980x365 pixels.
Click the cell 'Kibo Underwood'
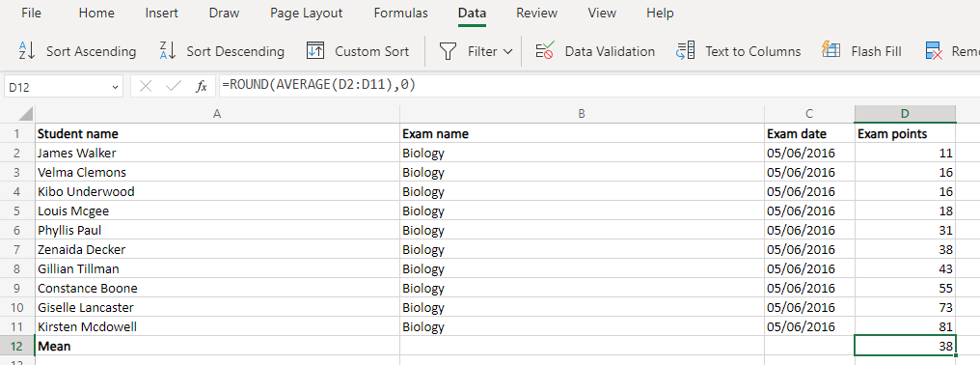[217, 191]
